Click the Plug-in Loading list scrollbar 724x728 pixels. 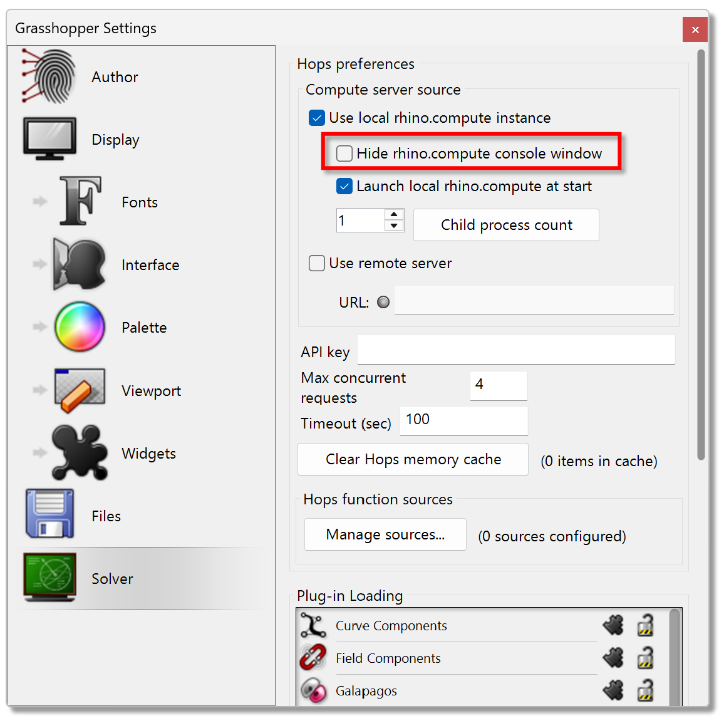tap(675, 657)
